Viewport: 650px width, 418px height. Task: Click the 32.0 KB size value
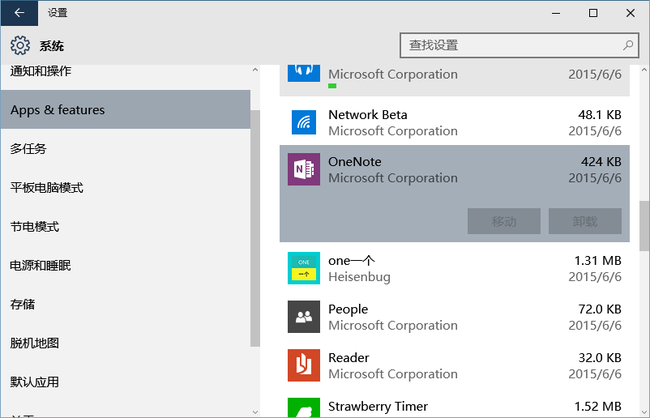(x=600, y=357)
